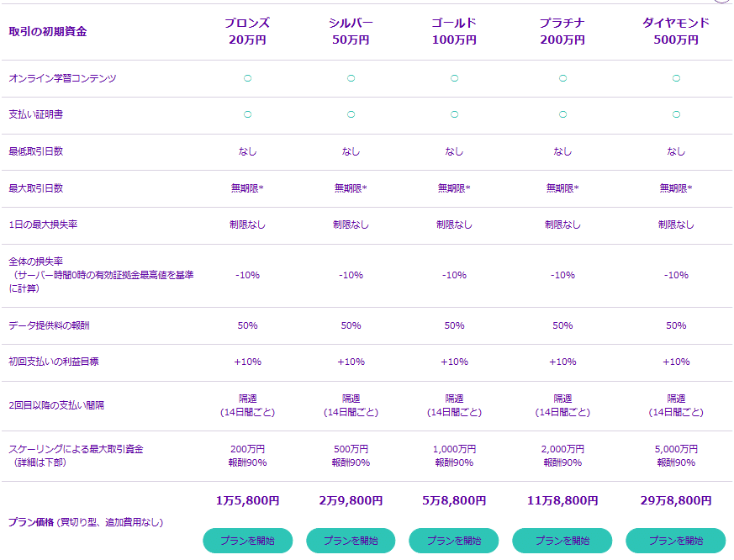Screen dimensions: 734x560
Task: Click the 2万9,800円 price
Action: click(351, 500)
